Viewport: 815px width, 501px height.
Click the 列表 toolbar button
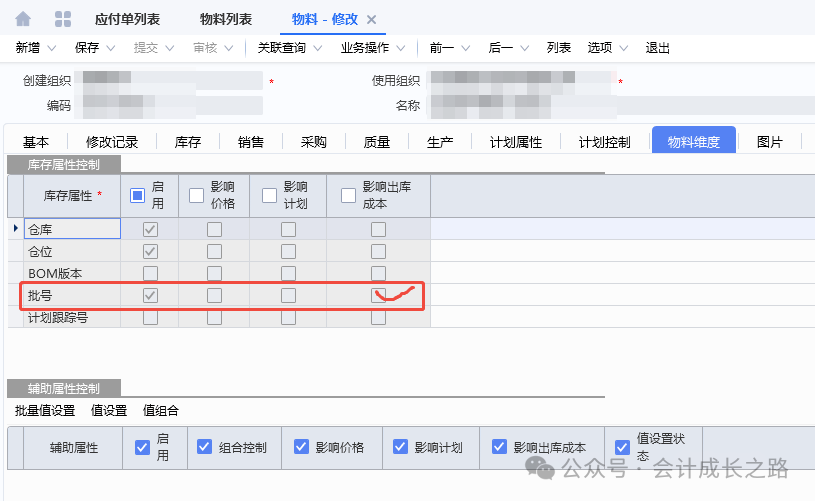click(559, 48)
